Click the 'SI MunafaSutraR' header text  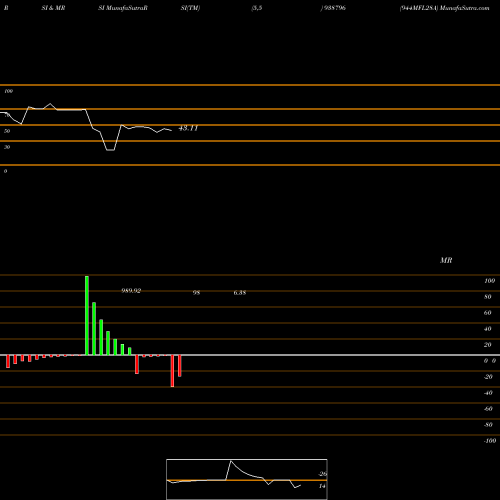[x=123, y=8]
